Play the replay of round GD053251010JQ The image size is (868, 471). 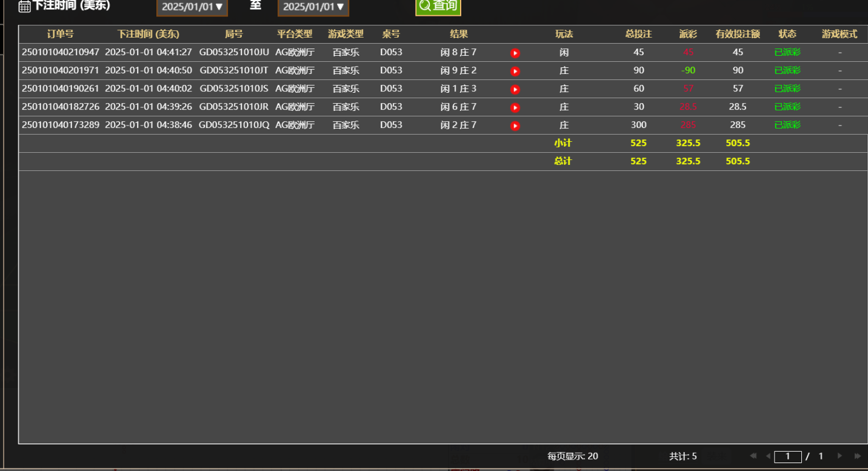point(515,125)
